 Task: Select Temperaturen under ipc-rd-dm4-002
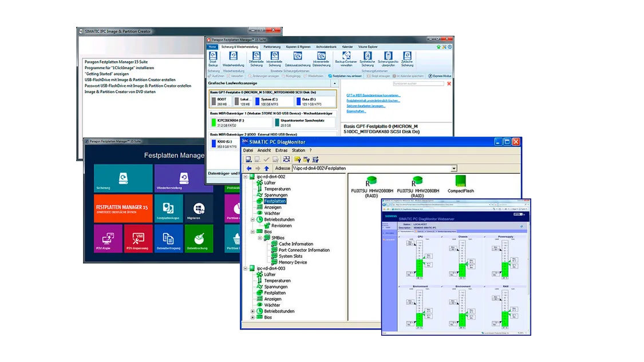[x=277, y=189]
